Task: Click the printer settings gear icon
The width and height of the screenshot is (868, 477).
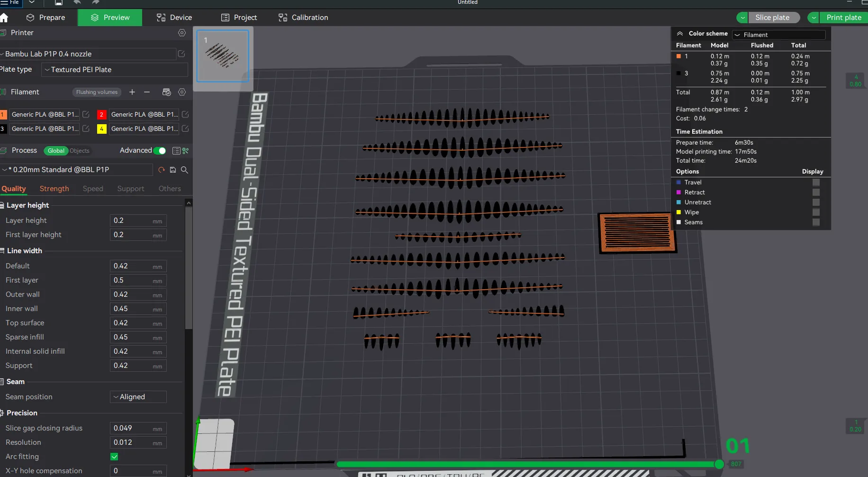Action: tap(181, 33)
